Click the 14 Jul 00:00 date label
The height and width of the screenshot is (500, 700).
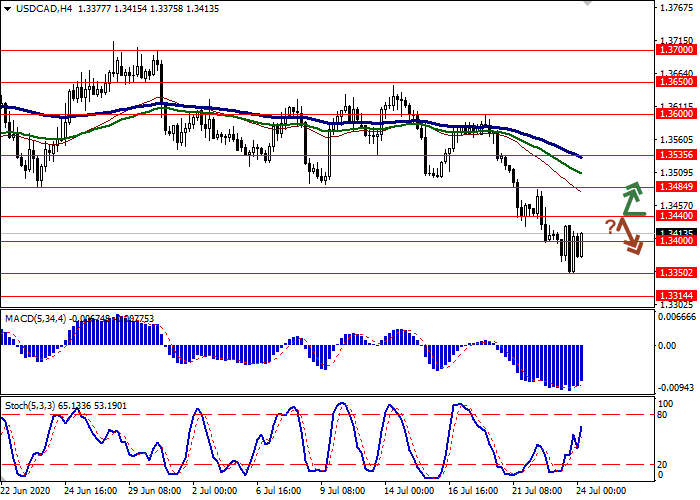pyautogui.click(x=410, y=491)
